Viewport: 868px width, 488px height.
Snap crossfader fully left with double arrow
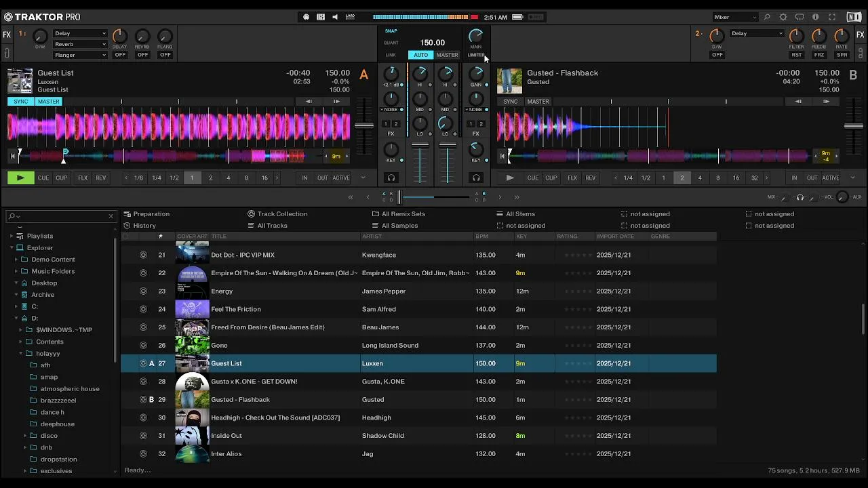[x=351, y=197]
